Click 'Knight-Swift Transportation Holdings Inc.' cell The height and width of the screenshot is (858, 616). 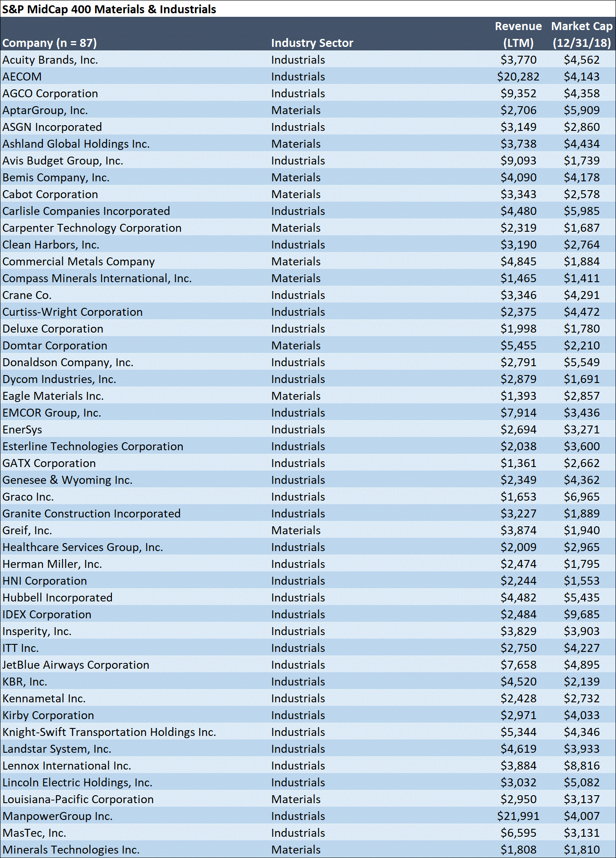pos(109,732)
